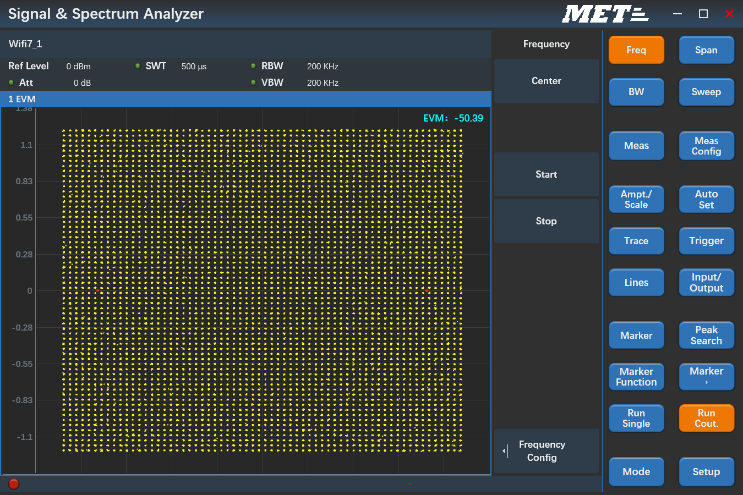Select the Start frequency menu item

546,175
